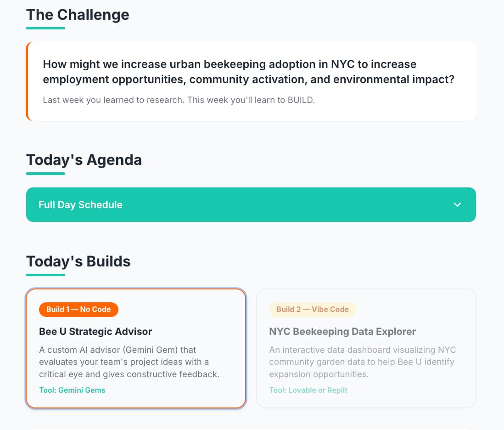The width and height of the screenshot is (504, 430).
Task: Click the 'Tool: Gemini Gems' label
Action: coord(72,390)
